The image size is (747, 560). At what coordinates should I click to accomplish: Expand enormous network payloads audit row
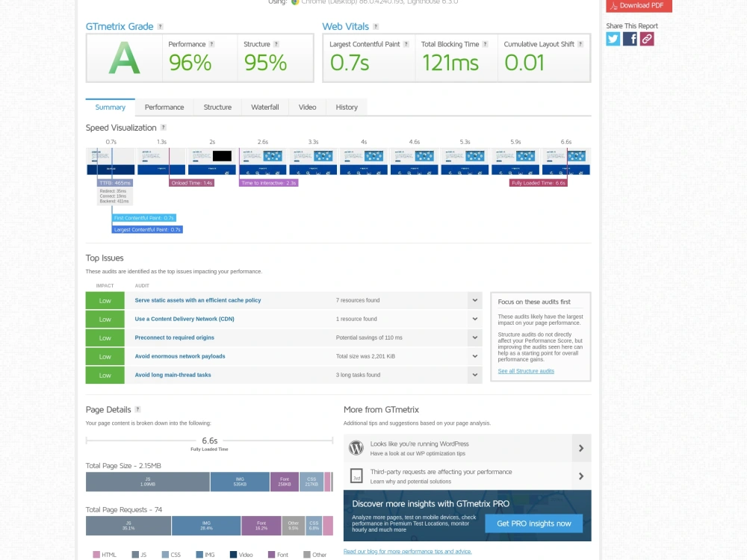click(x=475, y=356)
